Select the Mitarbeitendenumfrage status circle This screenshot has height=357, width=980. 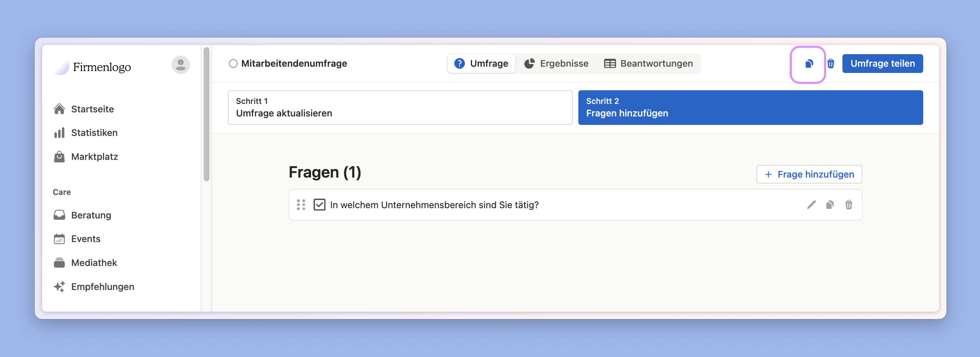[233, 63]
